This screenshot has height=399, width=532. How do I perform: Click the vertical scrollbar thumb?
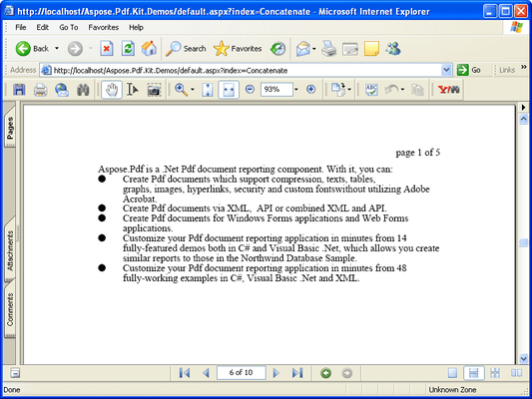[x=524, y=242]
